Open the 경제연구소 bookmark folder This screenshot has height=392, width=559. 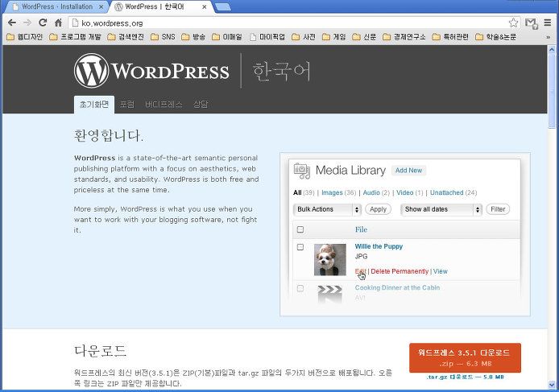(x=404, y=37)
